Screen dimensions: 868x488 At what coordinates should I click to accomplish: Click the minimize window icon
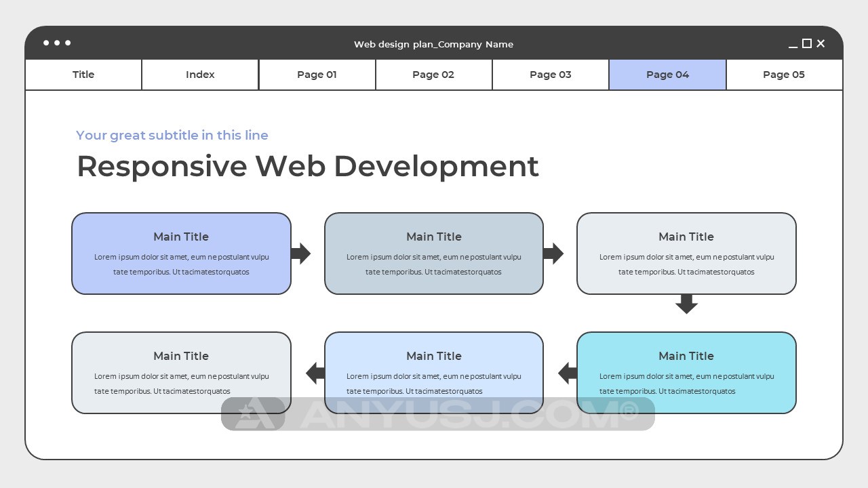coord(793,47)
